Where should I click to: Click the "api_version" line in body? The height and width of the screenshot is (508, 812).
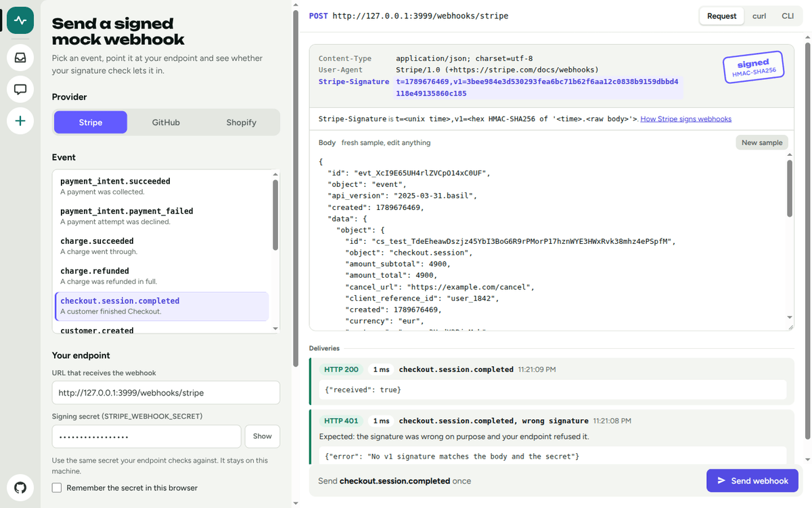(403, 196)
